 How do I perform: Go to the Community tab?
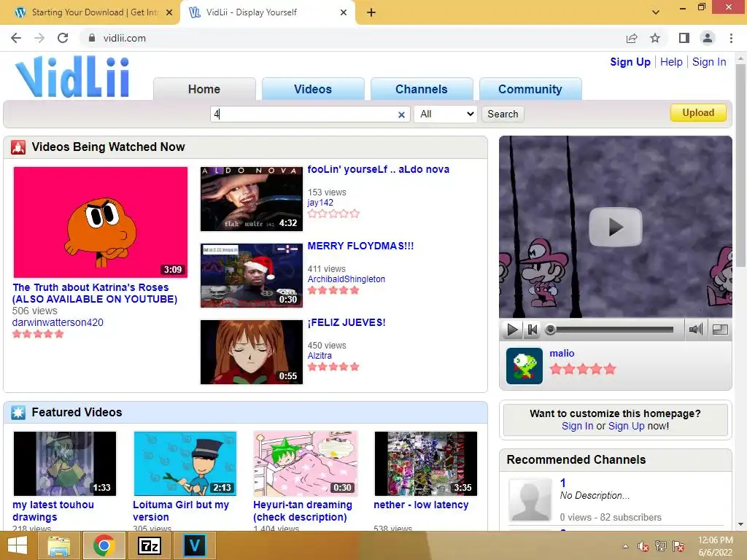530,89
